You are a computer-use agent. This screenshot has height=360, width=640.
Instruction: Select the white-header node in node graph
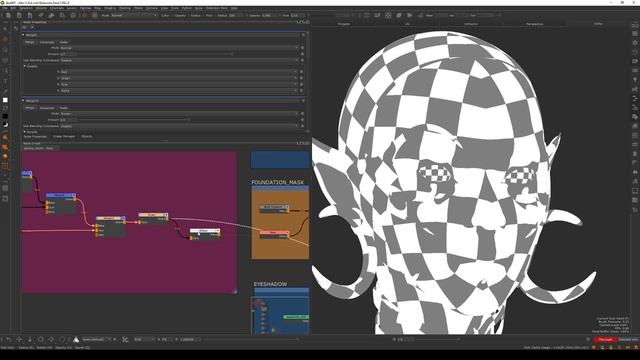204,234
